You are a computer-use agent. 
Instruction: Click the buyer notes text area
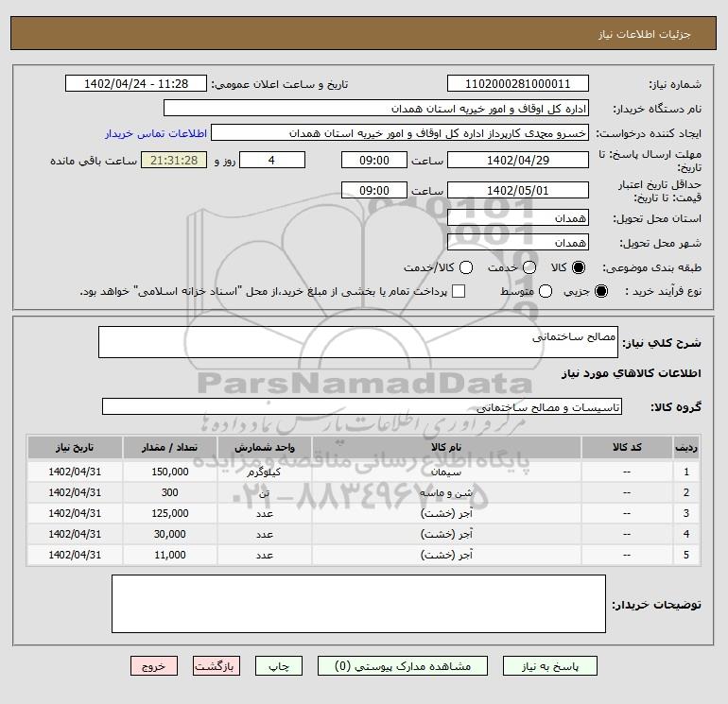click(358, 604)
